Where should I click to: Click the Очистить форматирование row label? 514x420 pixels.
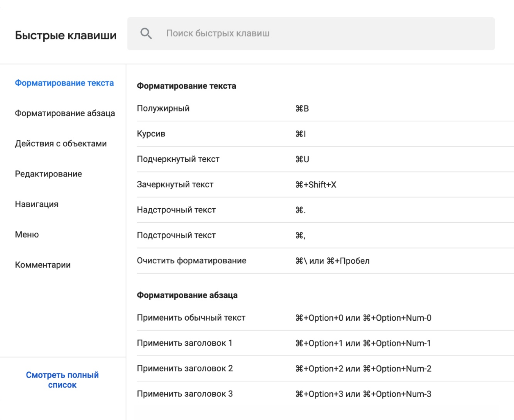click(x=191, y=260)
